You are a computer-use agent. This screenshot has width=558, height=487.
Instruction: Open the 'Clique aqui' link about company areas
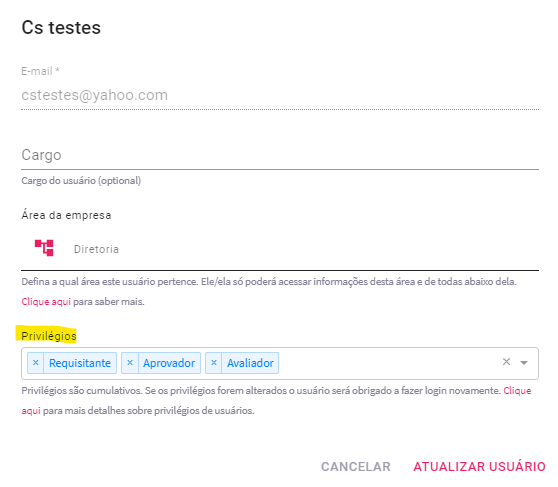click(46, 302)
